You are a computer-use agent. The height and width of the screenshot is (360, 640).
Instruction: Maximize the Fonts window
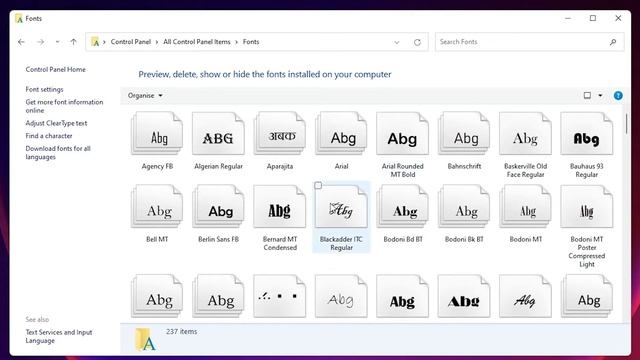(593, 18)
